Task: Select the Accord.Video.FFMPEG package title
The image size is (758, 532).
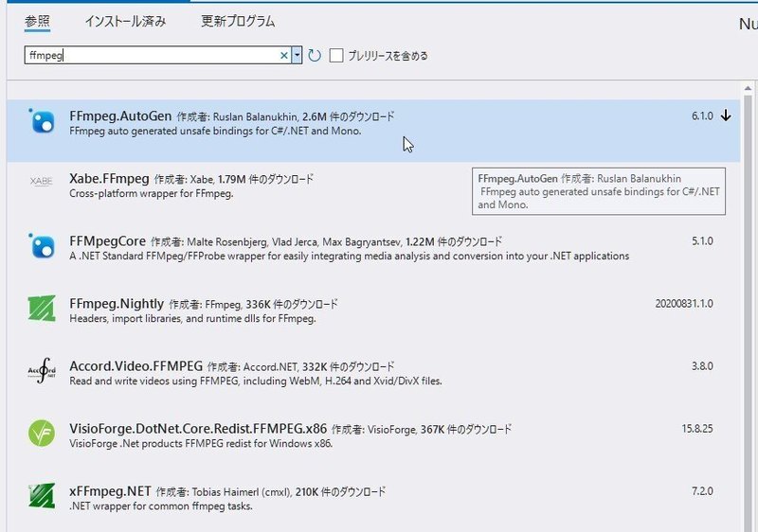Action: pyautogui.click(x=135, y=366)
